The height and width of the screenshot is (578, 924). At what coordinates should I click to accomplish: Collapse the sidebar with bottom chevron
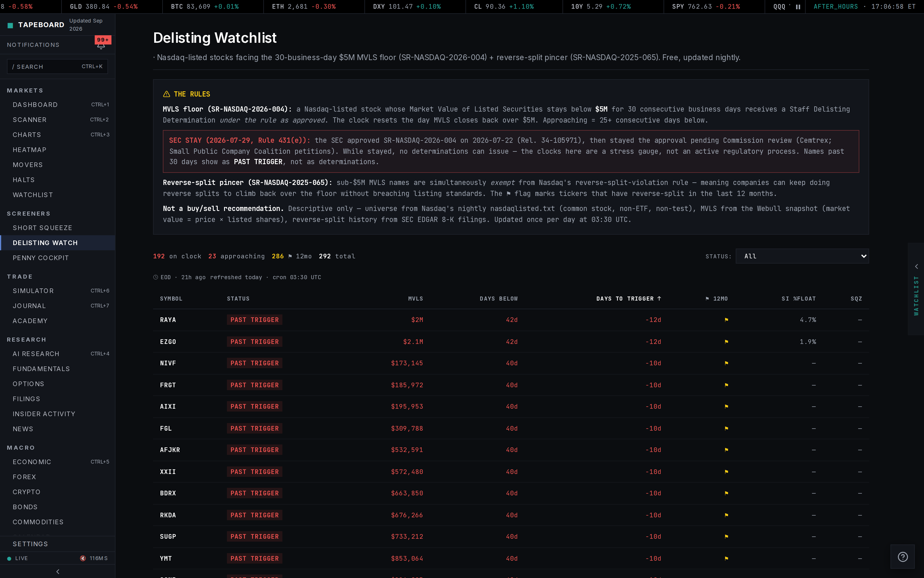pyautogui.click(x=58, y=572)
